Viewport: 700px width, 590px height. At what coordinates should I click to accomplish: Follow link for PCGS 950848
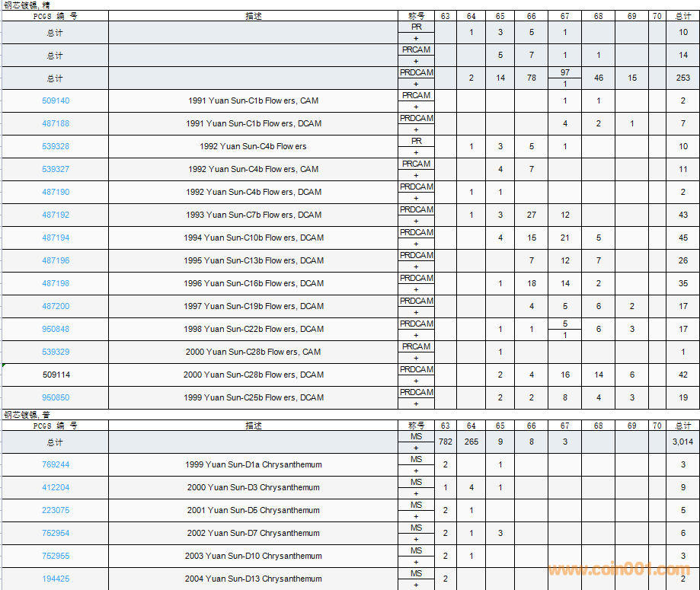(x=55, y=329)
